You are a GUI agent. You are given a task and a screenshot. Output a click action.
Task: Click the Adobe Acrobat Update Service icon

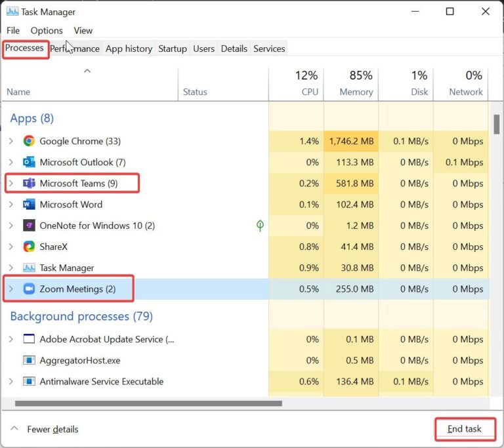point(29,339)
